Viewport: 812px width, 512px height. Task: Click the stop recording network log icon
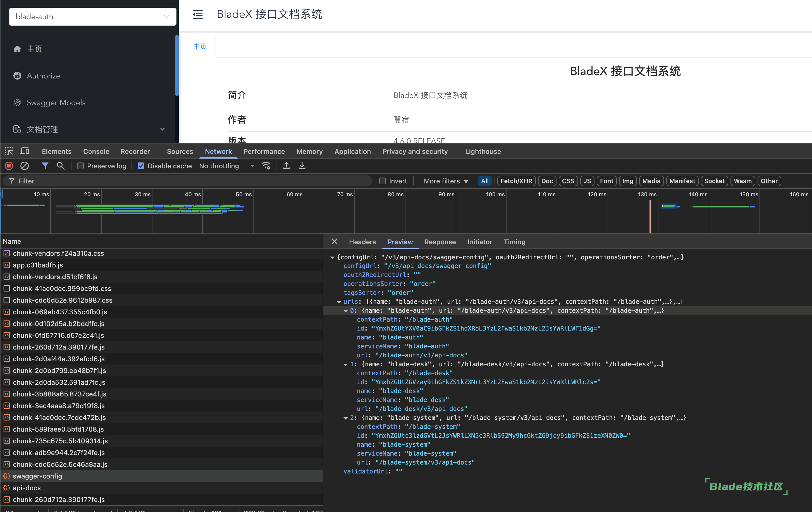point(9,166)
